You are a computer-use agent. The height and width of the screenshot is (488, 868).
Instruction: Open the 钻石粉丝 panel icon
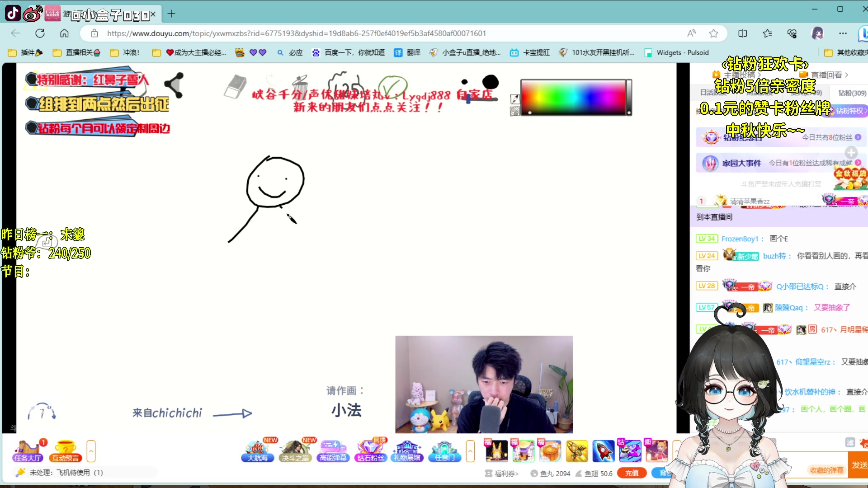370,450
